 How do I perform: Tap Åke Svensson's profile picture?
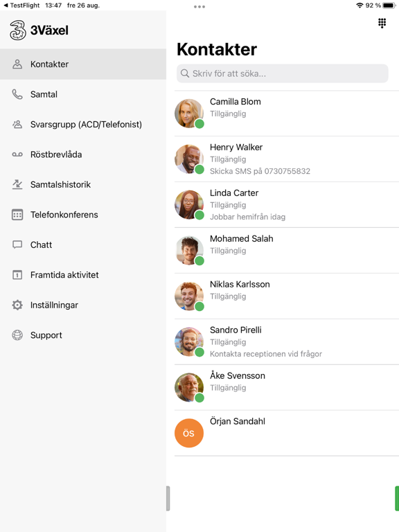[x=189, y=387]
